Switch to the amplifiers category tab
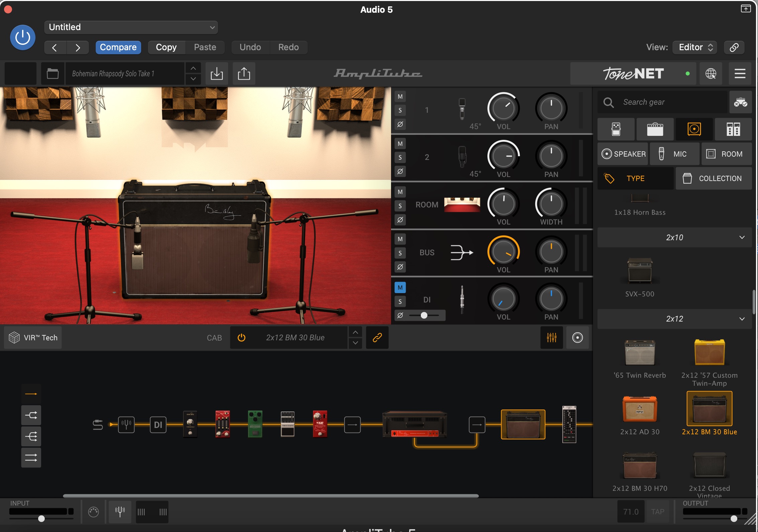This screenshot has width=758, height=532. 655,129
